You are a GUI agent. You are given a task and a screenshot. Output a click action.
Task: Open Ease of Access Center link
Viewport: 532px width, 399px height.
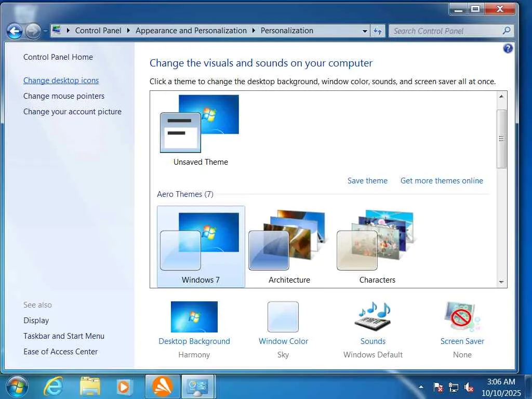click(x=60, y=352)
